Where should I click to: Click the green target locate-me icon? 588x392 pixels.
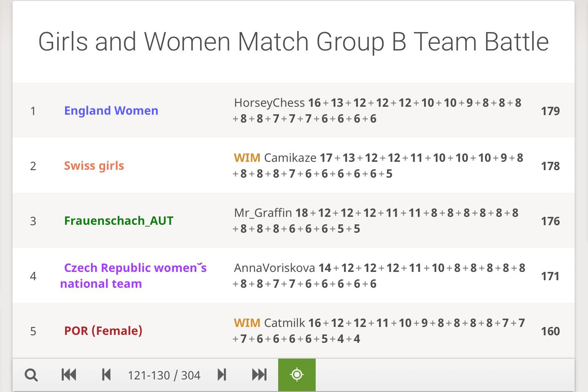[x=297, y=375]
